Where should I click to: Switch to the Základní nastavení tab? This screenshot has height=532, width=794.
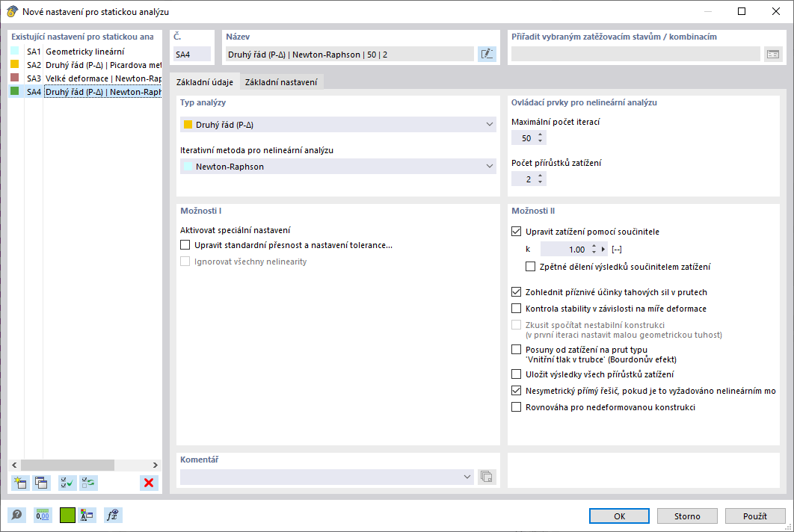tap(281, 82)
